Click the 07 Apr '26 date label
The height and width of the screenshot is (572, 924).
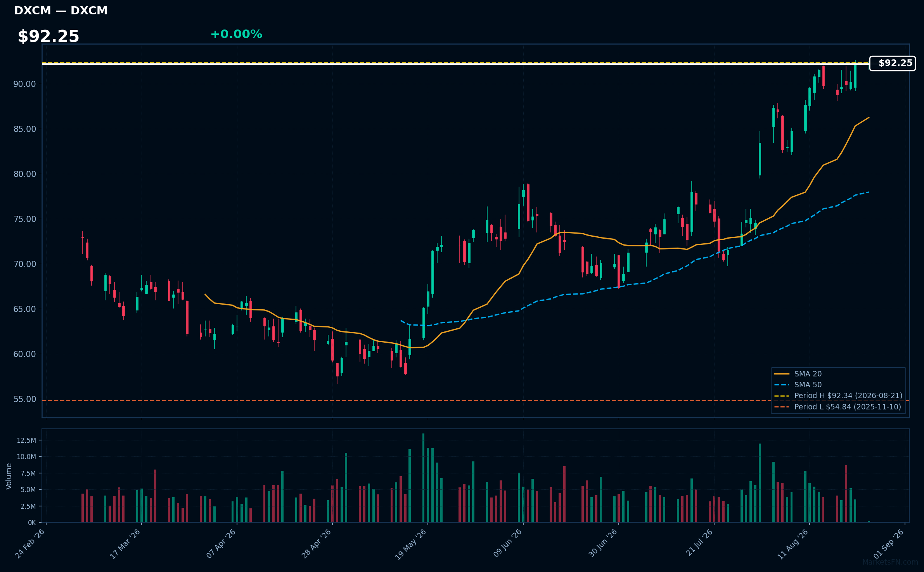pos(221,543)
